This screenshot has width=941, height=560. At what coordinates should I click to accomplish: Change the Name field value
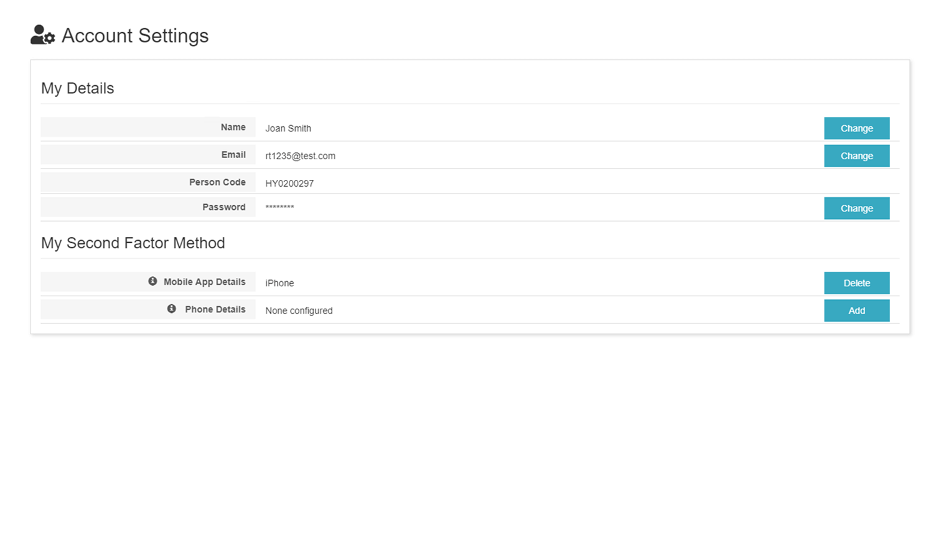(856, 128)
